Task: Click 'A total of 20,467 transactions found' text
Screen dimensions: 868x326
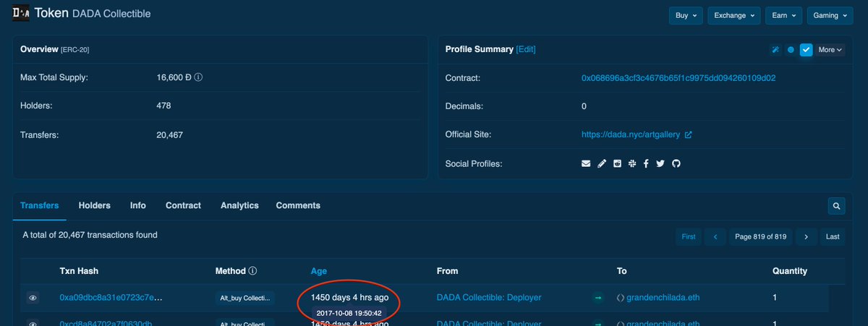Action: 90,235
